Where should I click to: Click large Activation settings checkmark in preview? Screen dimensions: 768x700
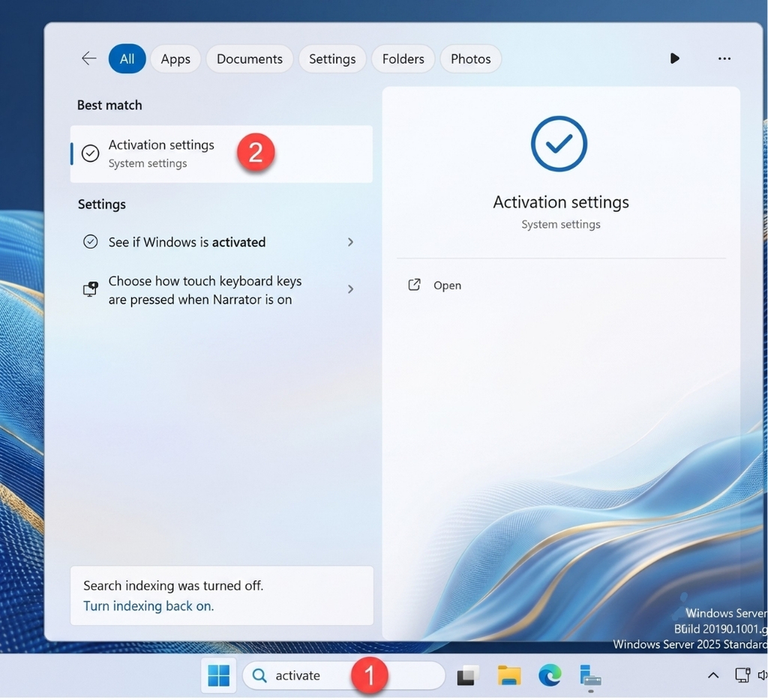559,143
